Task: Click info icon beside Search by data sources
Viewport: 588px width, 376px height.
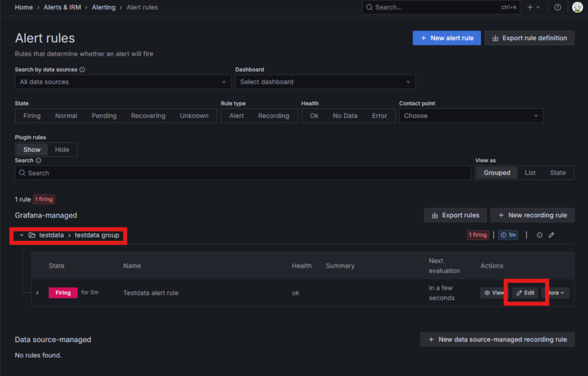Action: [82, 70]
